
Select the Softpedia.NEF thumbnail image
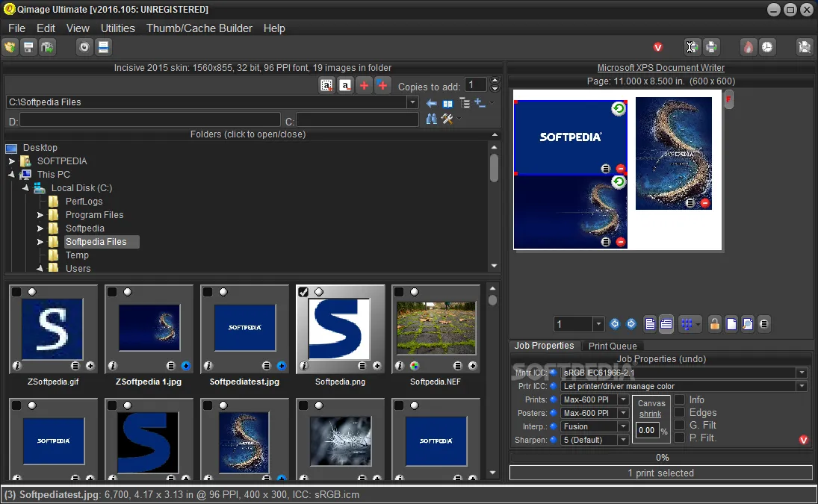tap(436, 327)
